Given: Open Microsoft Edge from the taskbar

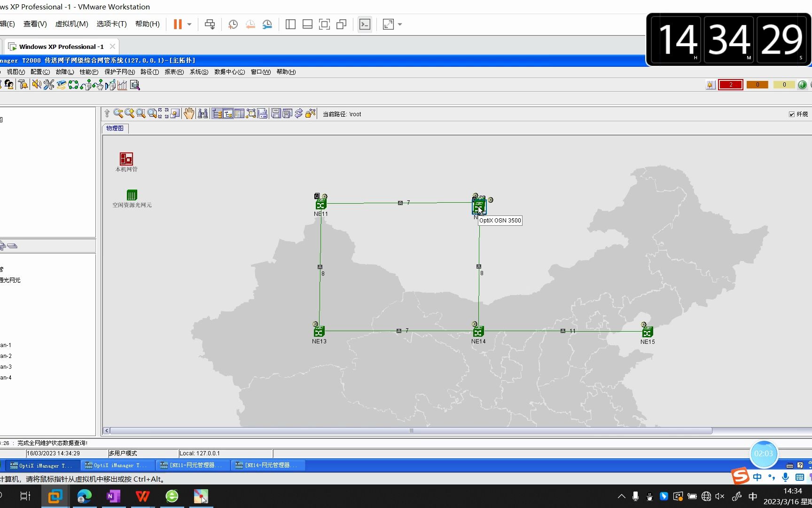Looking at the screenshot, I should coord(85,496).
